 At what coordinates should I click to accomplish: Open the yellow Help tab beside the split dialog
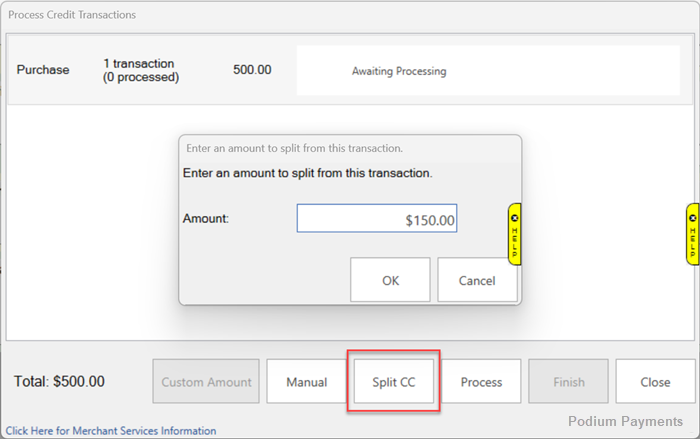point(514,240)
